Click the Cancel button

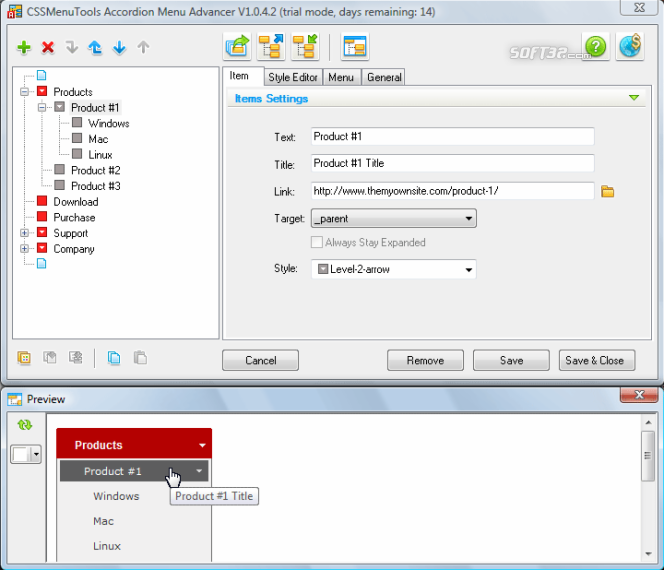click(x=260, y=360)
